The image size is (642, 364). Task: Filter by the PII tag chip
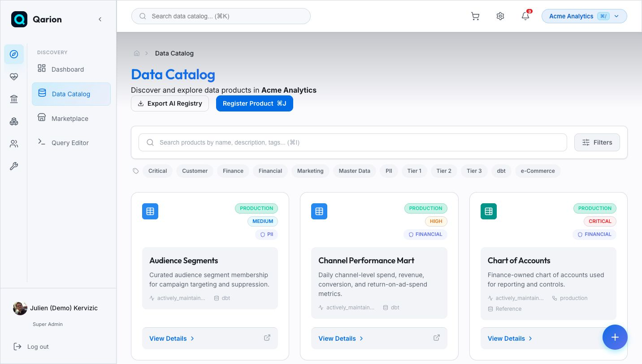[x=389, y=171]
